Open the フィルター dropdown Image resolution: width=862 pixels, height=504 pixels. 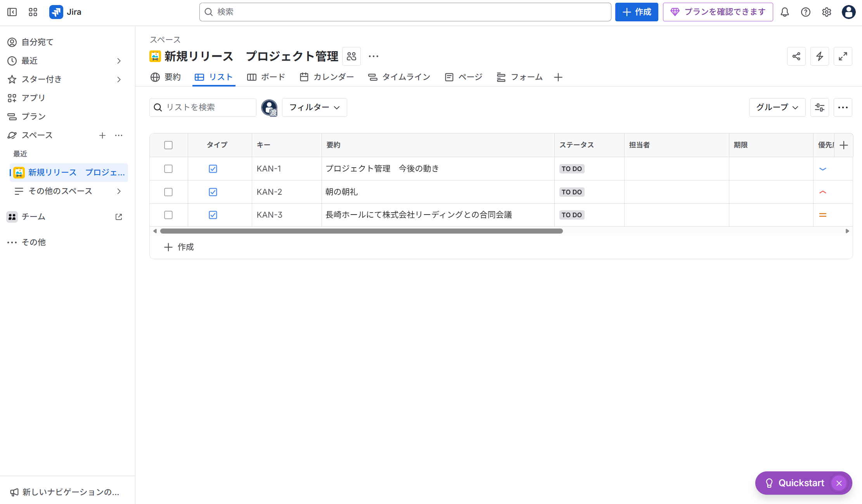coord(314,107)
